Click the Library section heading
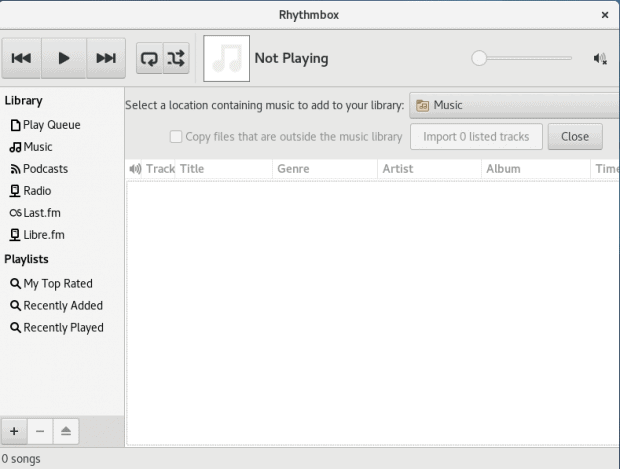The height and width of the screenshot is (469, 620). pos(23,101)
